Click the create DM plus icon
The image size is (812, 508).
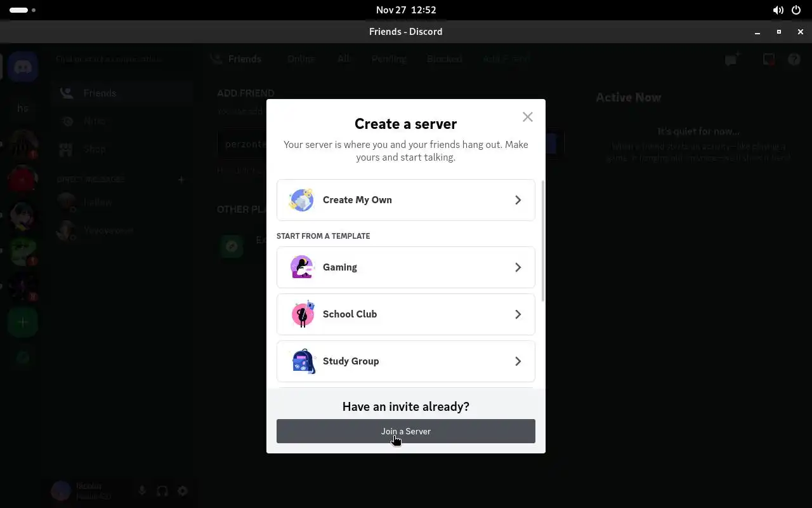click(181, 180)
